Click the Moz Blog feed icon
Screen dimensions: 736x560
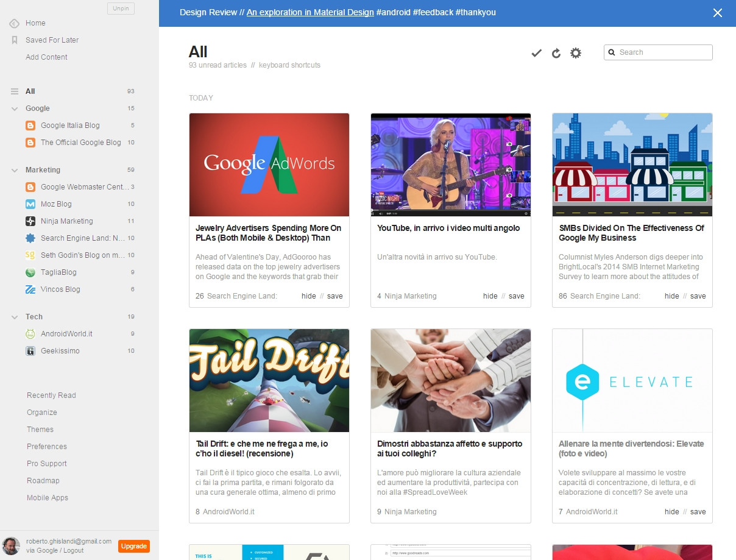point(30,204)
